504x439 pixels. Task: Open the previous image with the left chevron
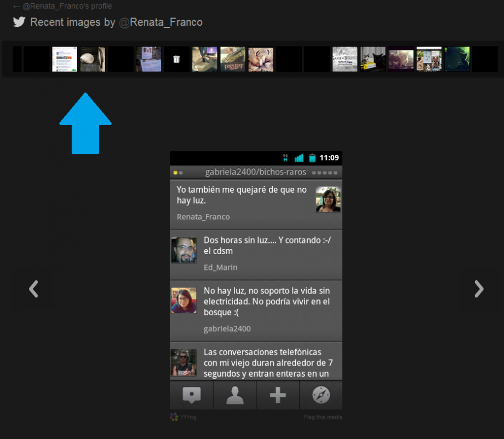click(x=33, y=289)
